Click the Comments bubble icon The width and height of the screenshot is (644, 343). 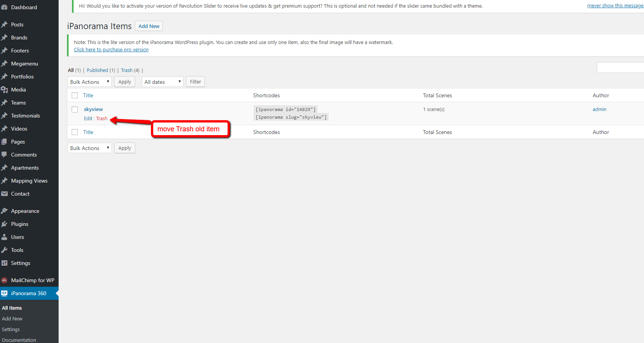pyautogui.click(x=4, y=155)
